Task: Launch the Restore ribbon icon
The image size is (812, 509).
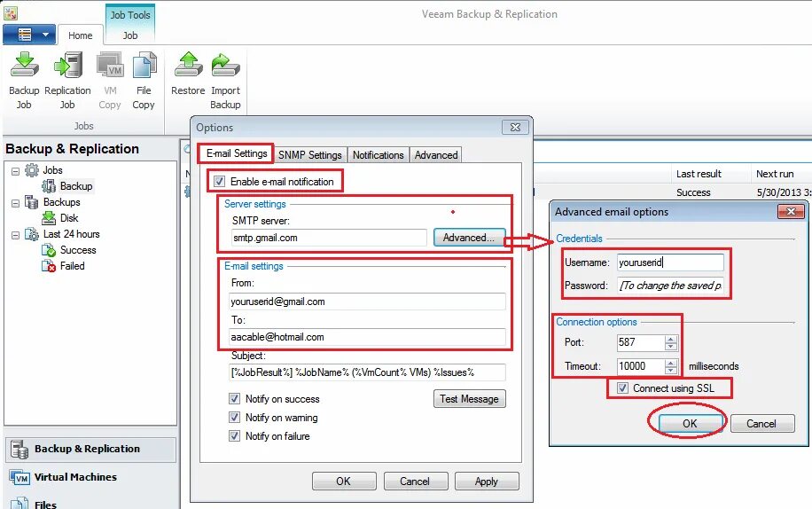Action: tap(189, 65)
